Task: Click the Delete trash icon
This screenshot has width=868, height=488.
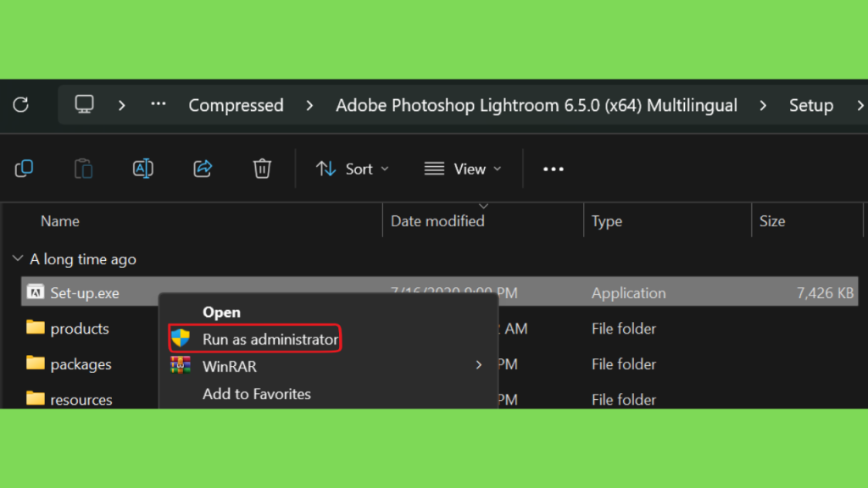Action: [x=263, y=169]
